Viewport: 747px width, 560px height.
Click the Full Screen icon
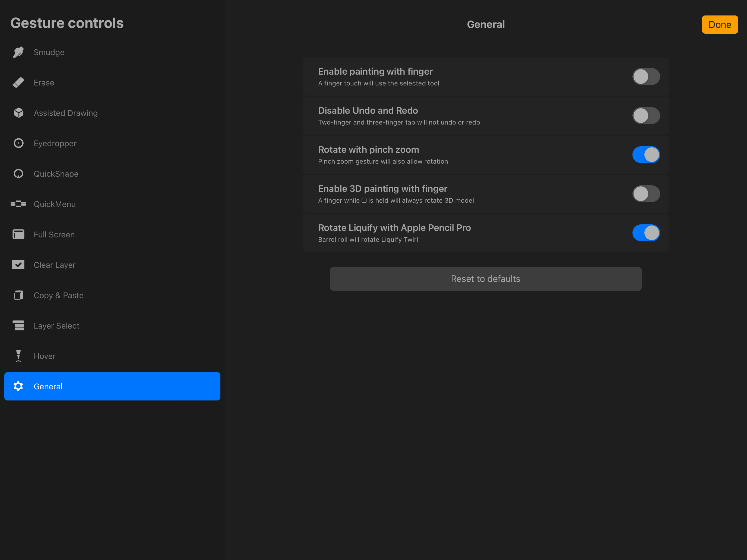coord(18,234)
